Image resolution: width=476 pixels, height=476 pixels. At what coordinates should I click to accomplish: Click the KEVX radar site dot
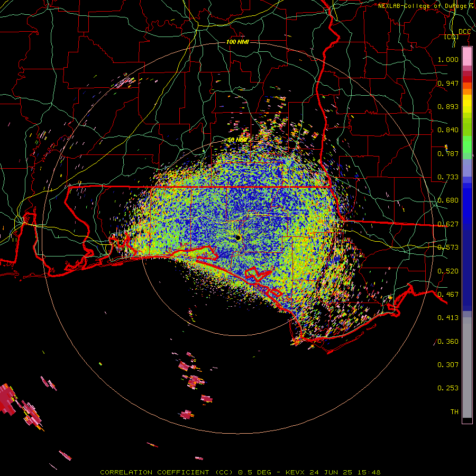238,237
